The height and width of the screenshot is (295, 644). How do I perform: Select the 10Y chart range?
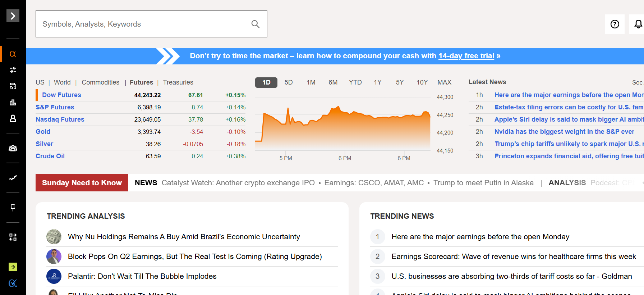(x=422, y=82)
